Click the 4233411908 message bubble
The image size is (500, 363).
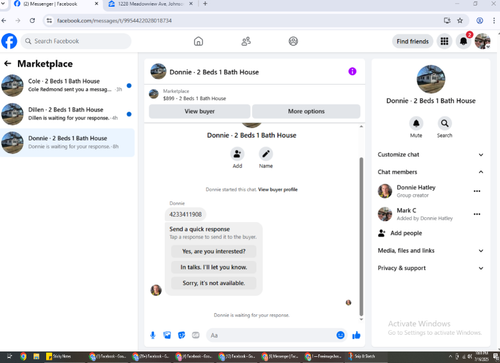point(185,214)
